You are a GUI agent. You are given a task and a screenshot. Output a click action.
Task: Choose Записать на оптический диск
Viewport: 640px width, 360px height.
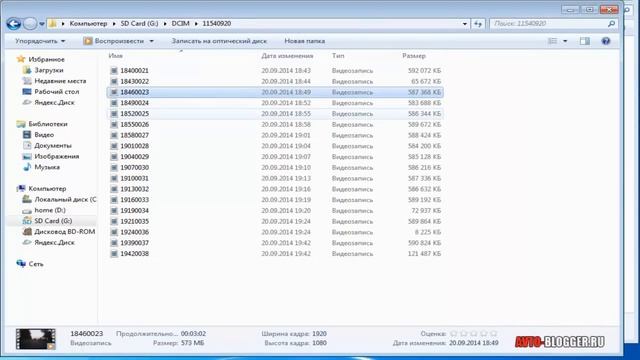click(219, 41)
